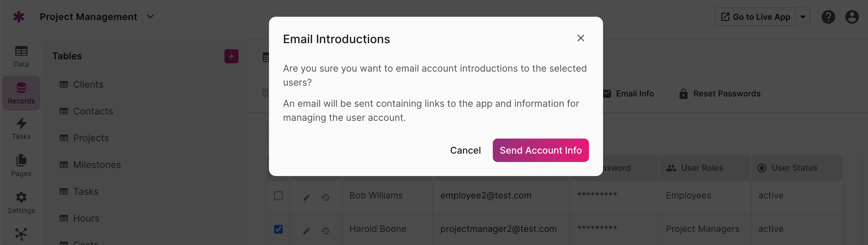Viewport: 868px width, 245px height.
Task: Click the app logo asterisk icon
Action: coord(18,16)
